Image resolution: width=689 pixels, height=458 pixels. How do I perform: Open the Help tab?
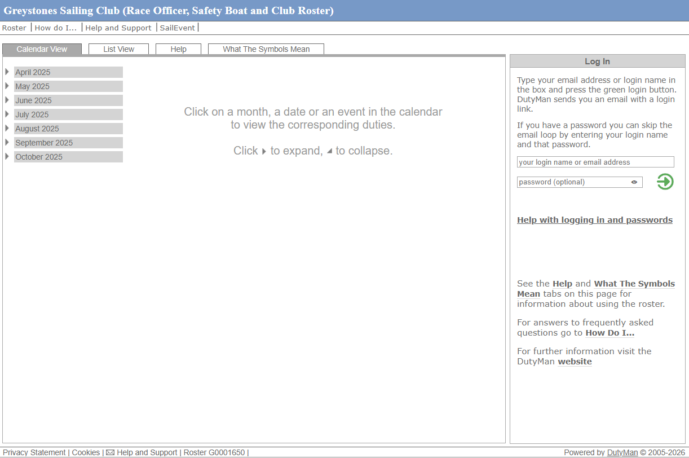point(178,49)
